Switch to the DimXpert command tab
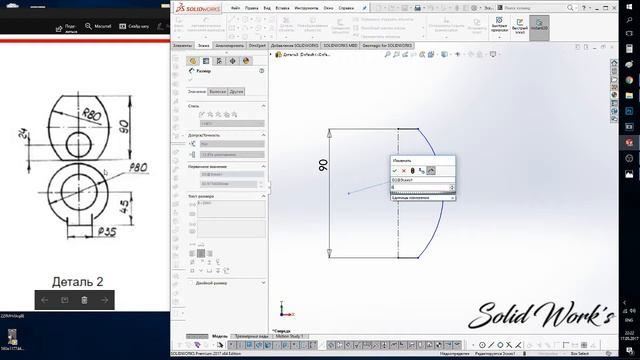This screenshot has height=360, width=640. click(x=257, y=46)
